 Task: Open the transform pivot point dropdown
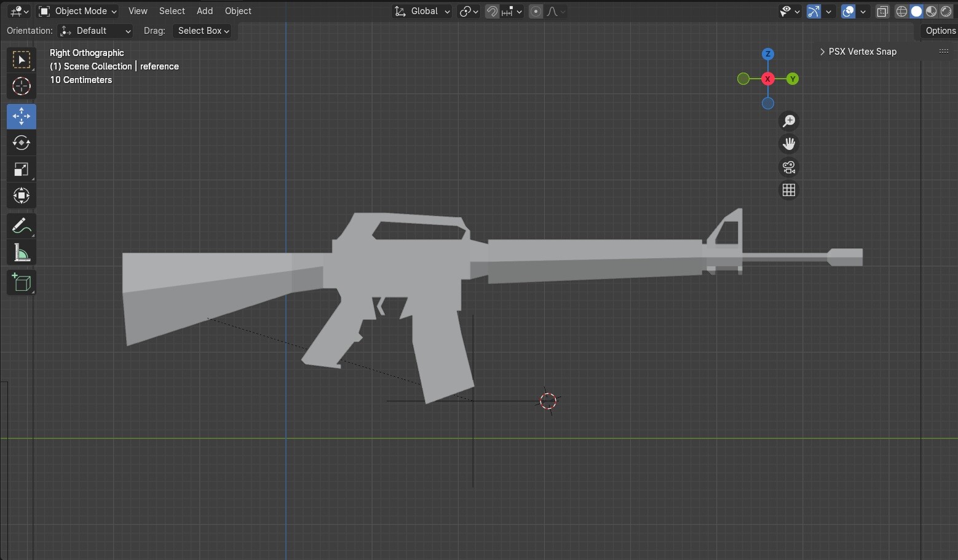coord(469,11)
